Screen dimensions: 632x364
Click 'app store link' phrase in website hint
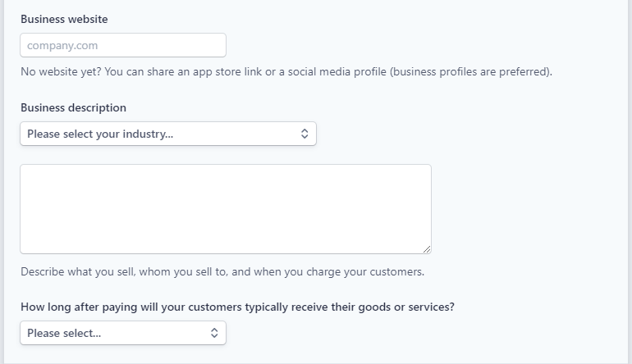click(227, 71)
